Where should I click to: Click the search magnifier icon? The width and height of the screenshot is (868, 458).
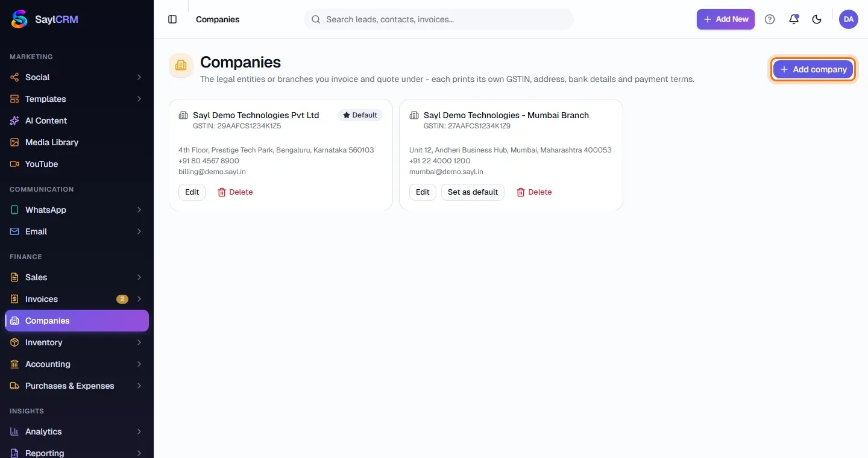[x=315, y=19]
